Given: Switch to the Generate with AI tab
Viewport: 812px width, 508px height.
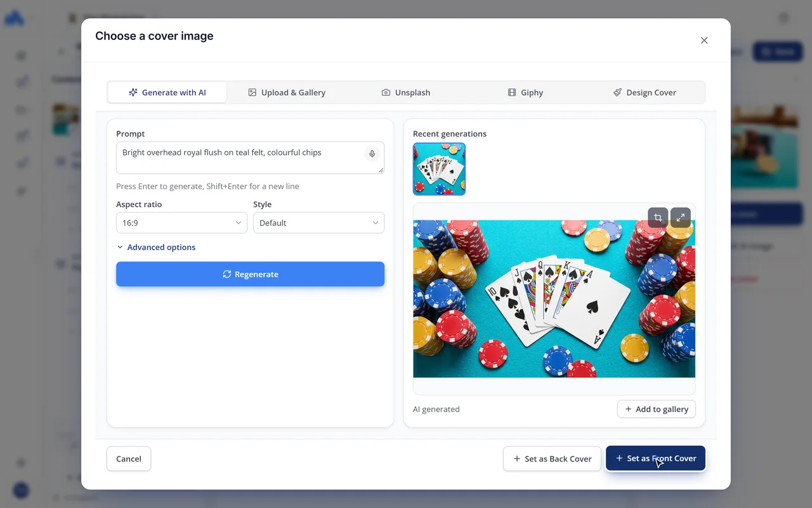Looking at the screenshot, I should [x=167, y=92].
